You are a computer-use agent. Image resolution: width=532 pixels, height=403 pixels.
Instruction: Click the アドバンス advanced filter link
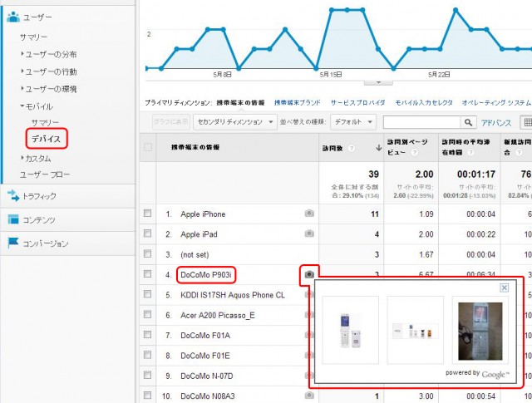(496, 122)
